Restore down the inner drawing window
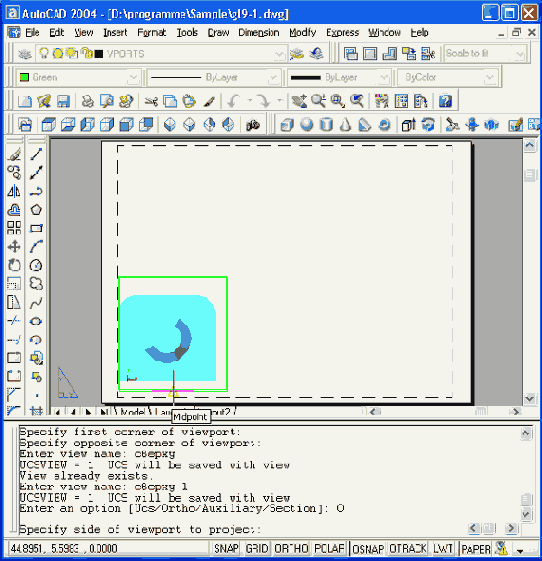 (x=516, y=33)
